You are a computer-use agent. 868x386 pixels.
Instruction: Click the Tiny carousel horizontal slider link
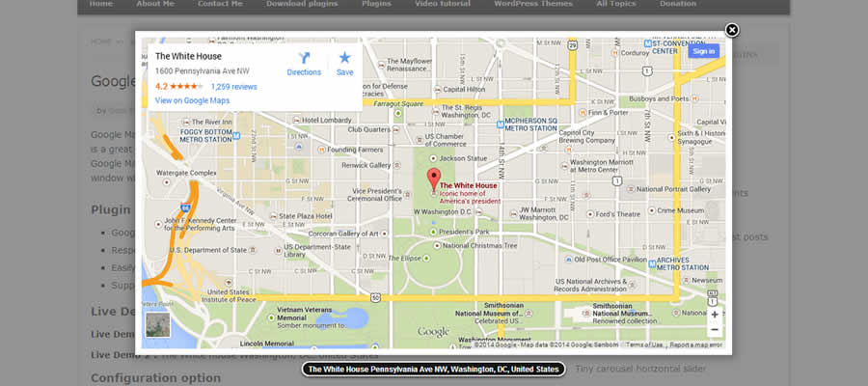click(640, 369)
